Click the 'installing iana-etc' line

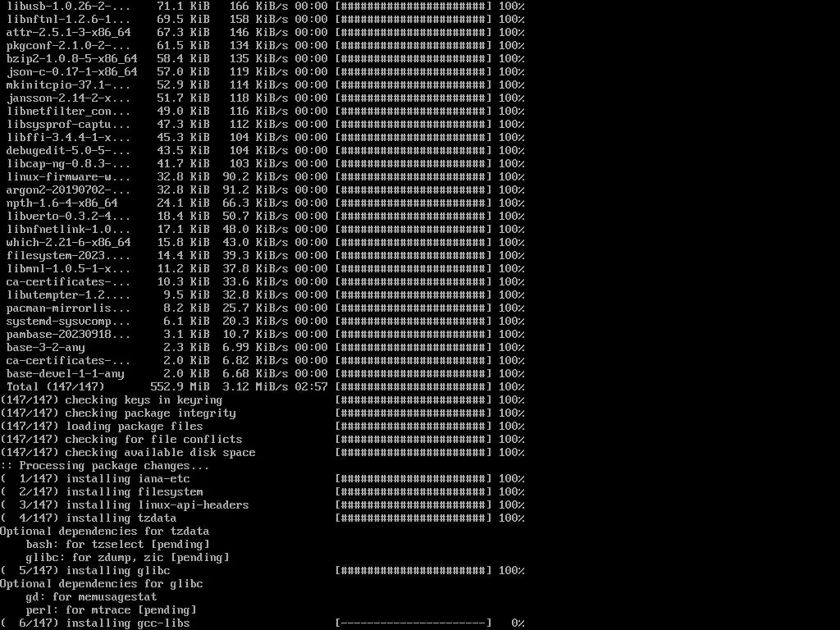tap(262, 479)
